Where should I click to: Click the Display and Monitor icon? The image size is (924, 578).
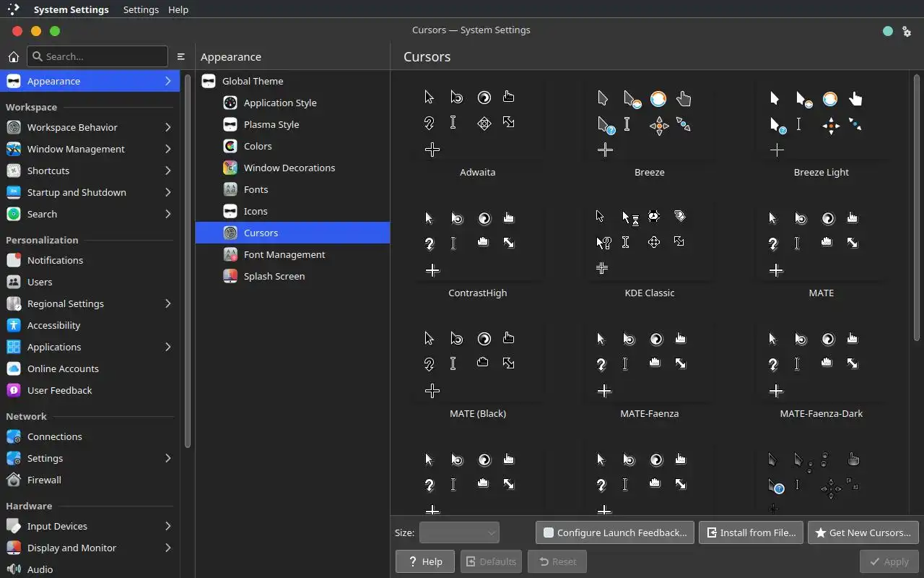13,548
